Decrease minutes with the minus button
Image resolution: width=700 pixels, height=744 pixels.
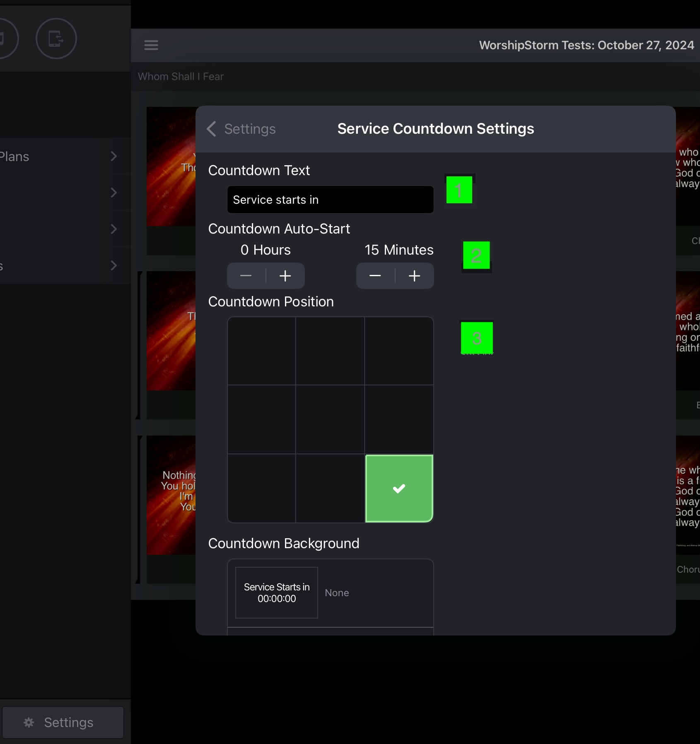coord(375,276)
